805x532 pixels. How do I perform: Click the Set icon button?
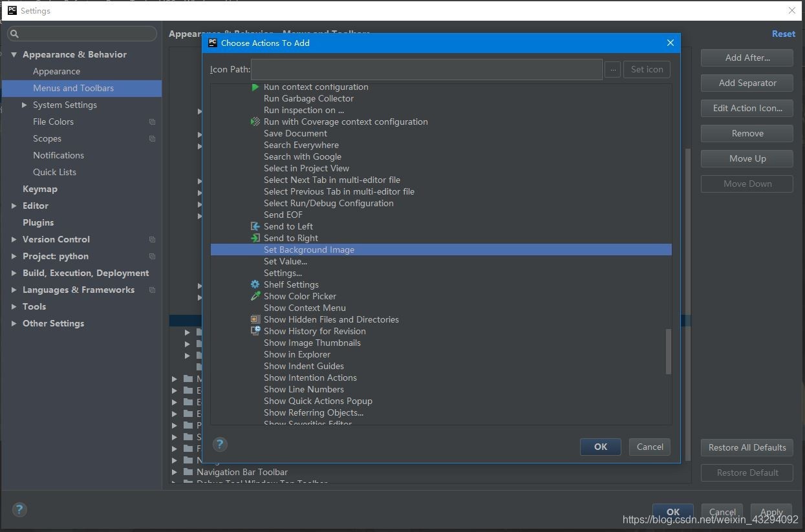647,69
